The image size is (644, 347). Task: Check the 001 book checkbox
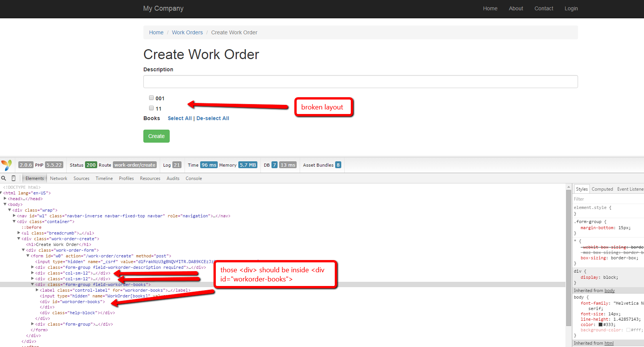coord(151,98)
